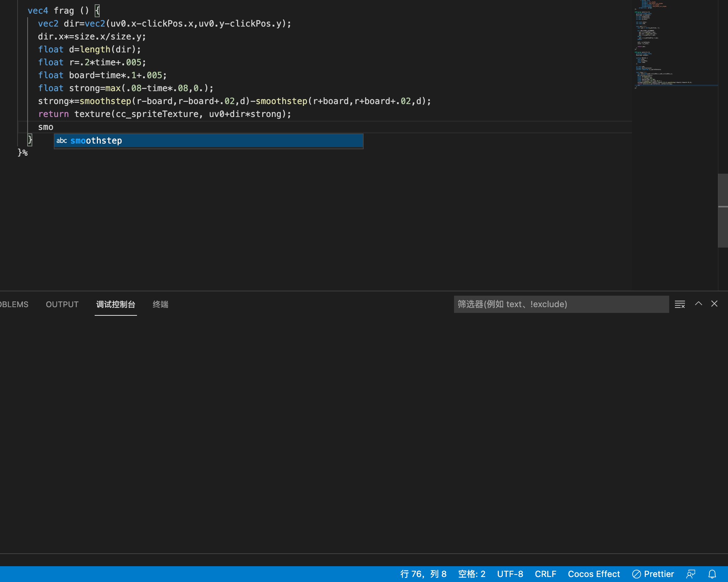
Task: Open the indentation setting 空格: 2
Action: pyautogui.click(x=472, y=574)
